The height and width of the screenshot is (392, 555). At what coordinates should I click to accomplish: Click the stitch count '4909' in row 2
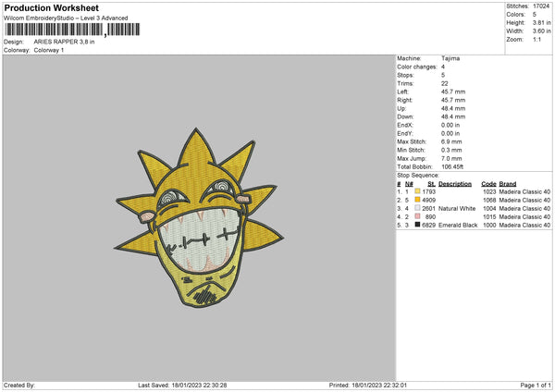(429, 201)
